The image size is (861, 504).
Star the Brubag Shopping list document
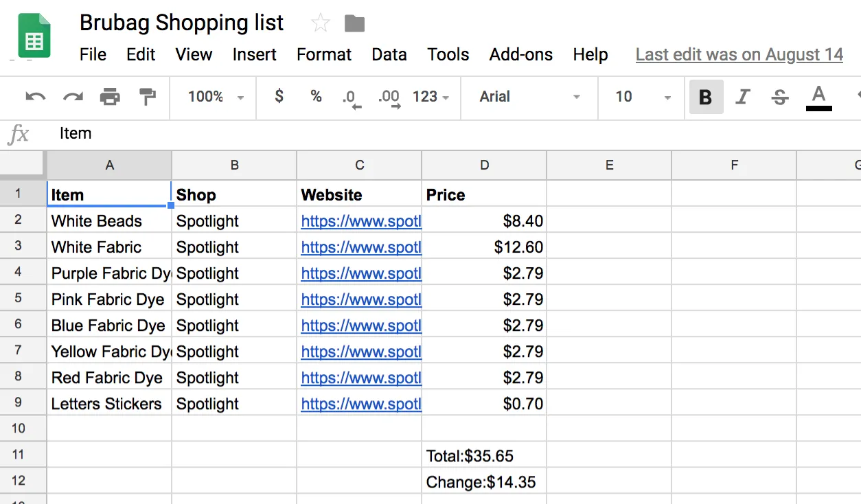320,23
